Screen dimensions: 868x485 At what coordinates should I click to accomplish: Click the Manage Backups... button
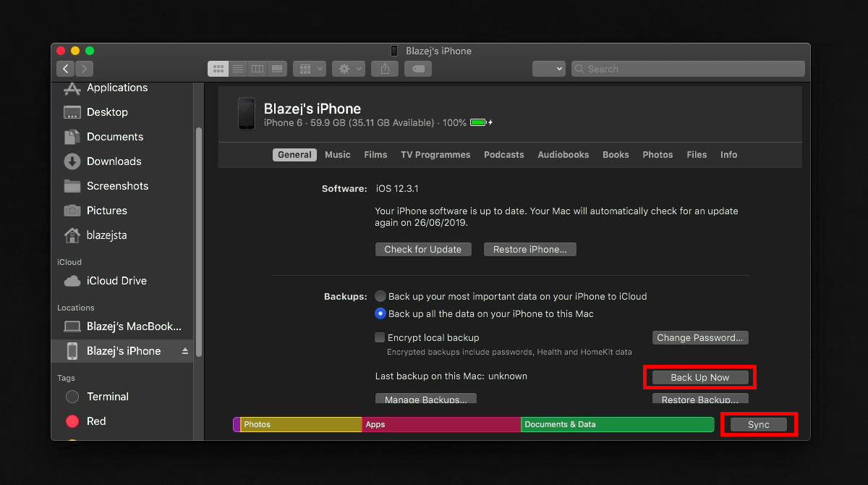click(x=426, y=399)
